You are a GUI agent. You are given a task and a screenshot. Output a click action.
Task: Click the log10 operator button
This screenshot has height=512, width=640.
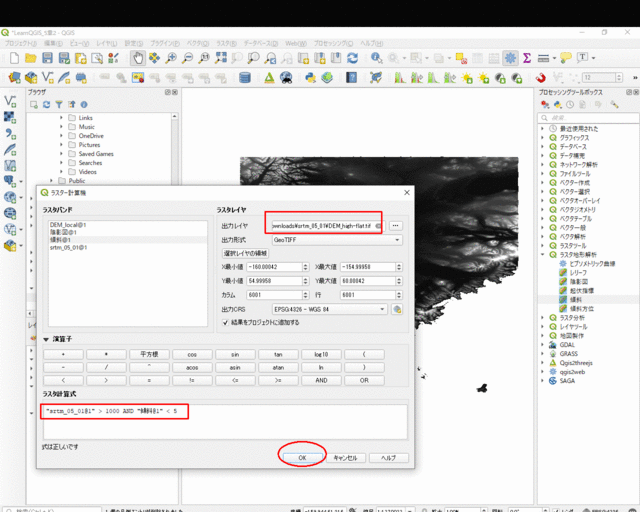[x=321, y=354]
